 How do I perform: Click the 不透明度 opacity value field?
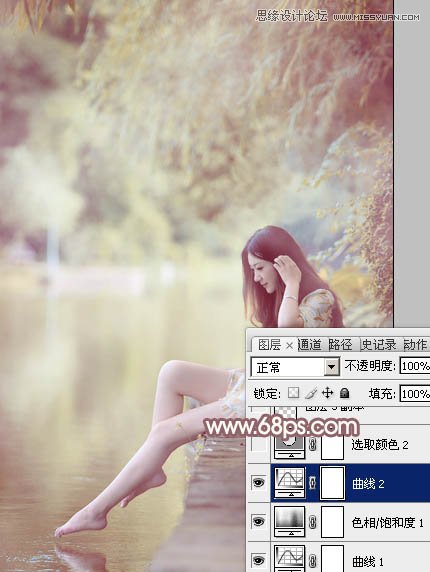click(415, 366)
